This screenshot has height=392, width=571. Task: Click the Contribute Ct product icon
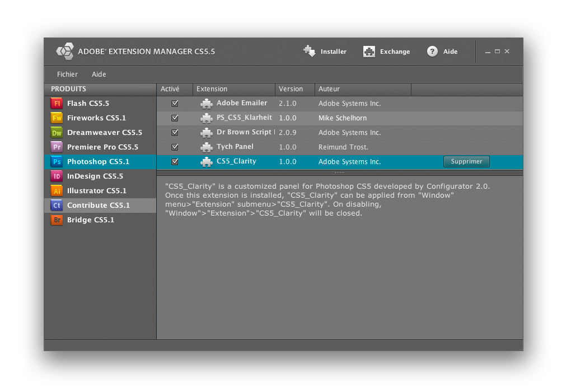tap(57, 206)
